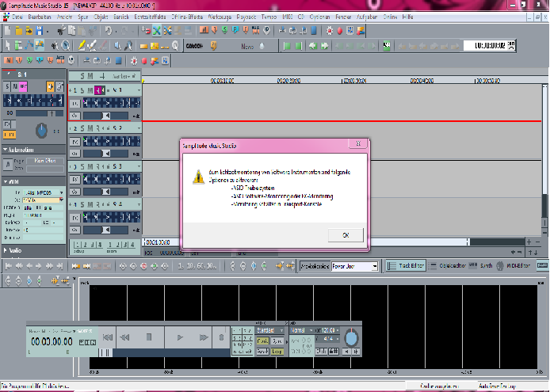The image size is (550, 392).
Task: Open the MIDI-Editor view
Action: [x=514, y=266]
